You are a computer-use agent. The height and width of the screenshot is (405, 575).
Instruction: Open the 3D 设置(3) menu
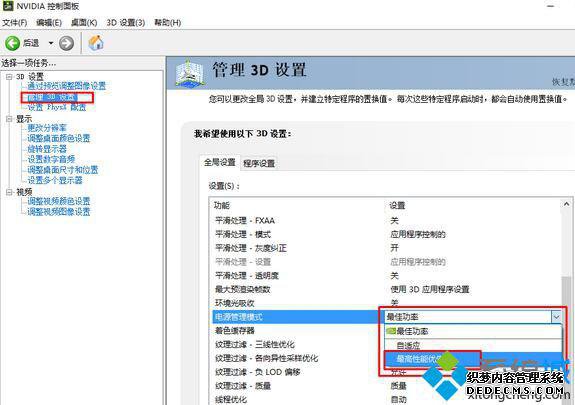pos(125,23)
